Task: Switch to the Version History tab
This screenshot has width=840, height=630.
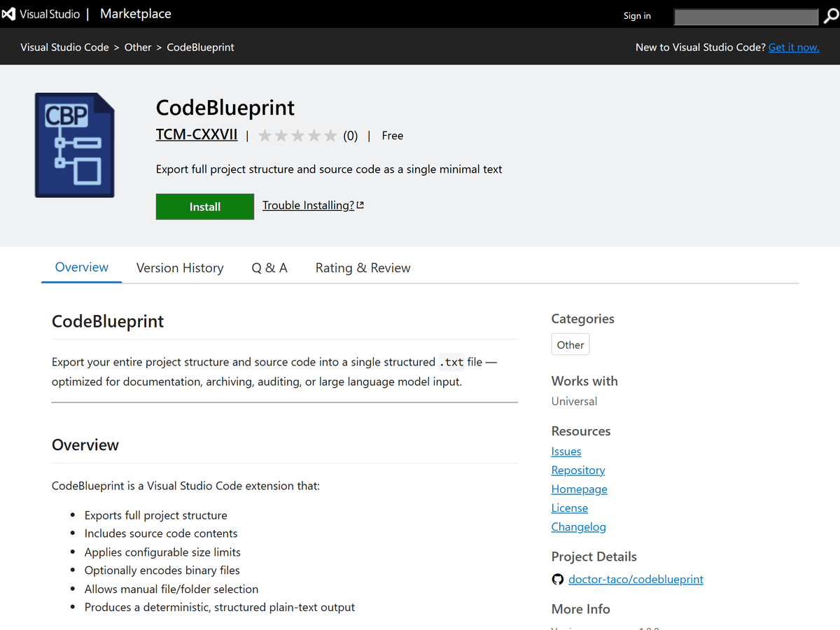Action: [x=180, y=267]
